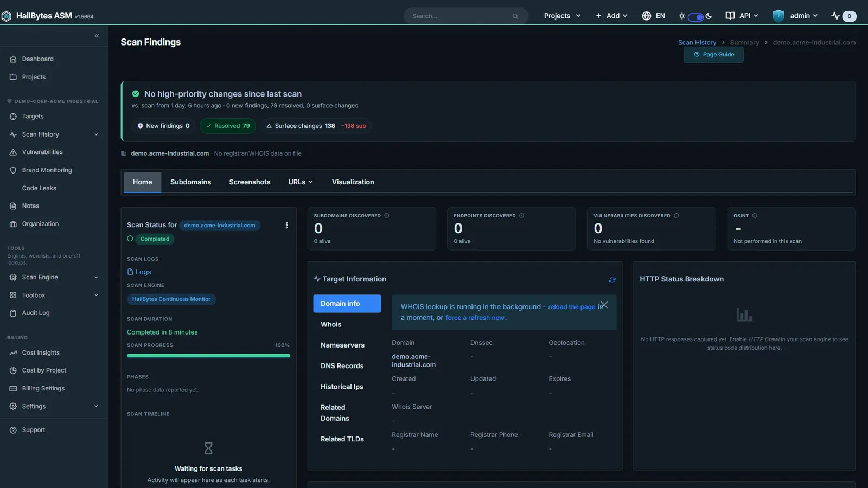Screen dimensions: 868x488
Task: Open the scan Logs link
Action: [139, 272]
